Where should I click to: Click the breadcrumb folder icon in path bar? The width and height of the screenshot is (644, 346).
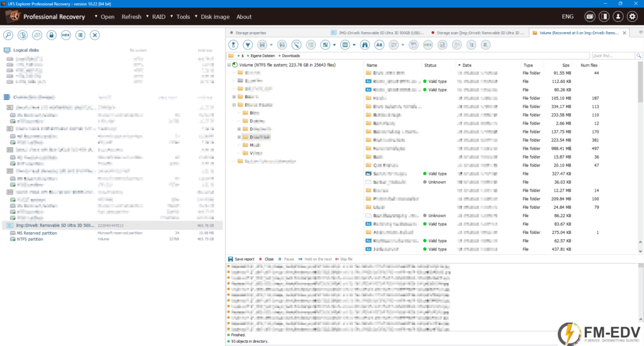tap(231, 55)
